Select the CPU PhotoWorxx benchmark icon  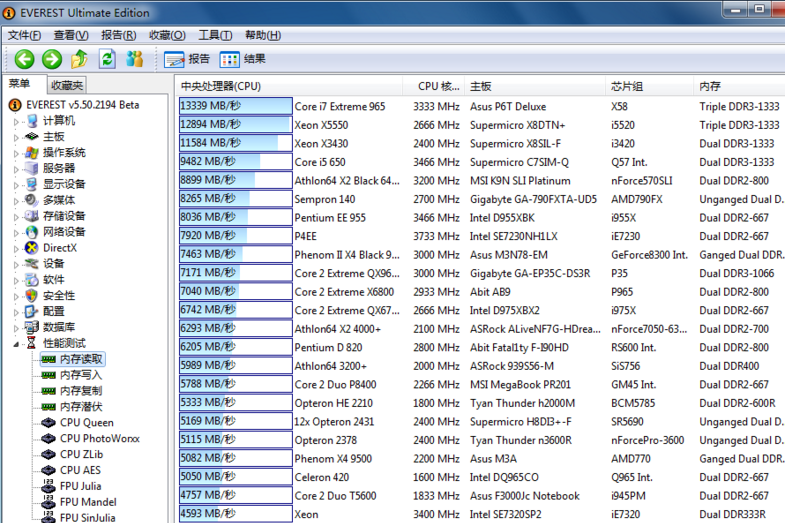49,439
